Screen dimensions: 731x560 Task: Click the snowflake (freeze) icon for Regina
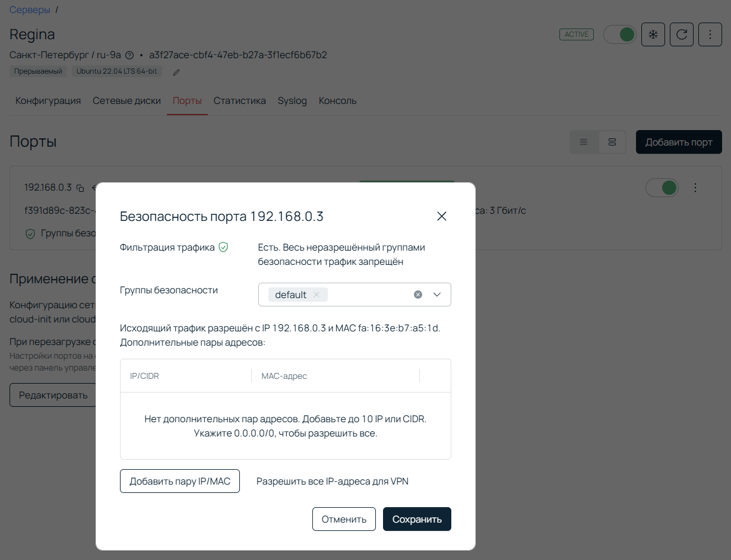pyautogui.click(x=653, y=34)
